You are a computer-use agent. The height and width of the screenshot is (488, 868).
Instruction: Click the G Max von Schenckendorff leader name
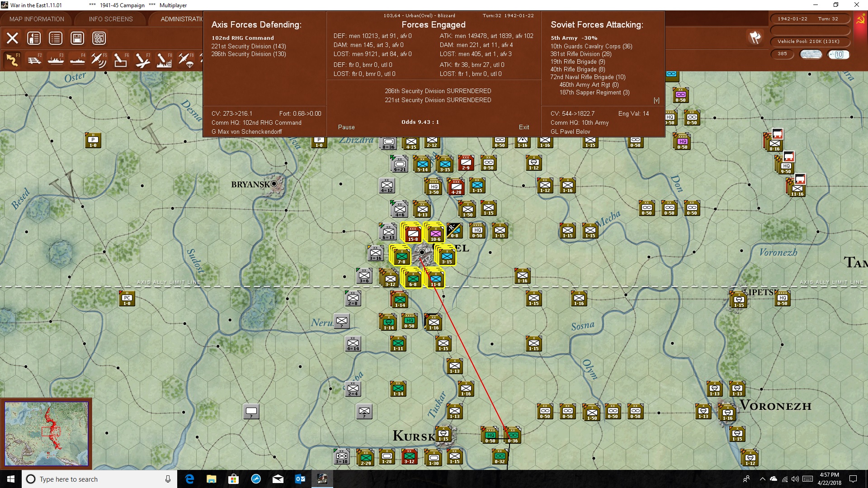pos(247,131)
